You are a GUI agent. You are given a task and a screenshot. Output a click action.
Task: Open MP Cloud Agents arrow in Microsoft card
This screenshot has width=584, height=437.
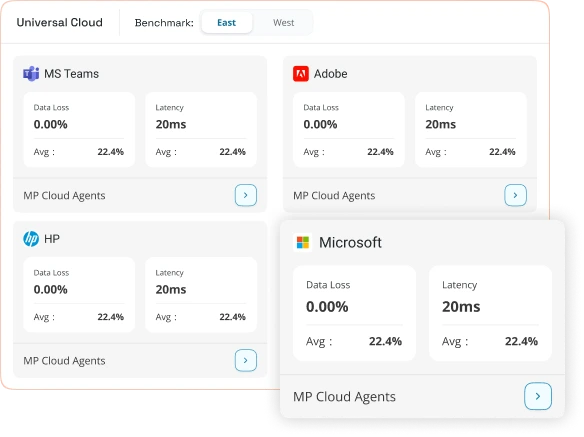pos(538,396)
